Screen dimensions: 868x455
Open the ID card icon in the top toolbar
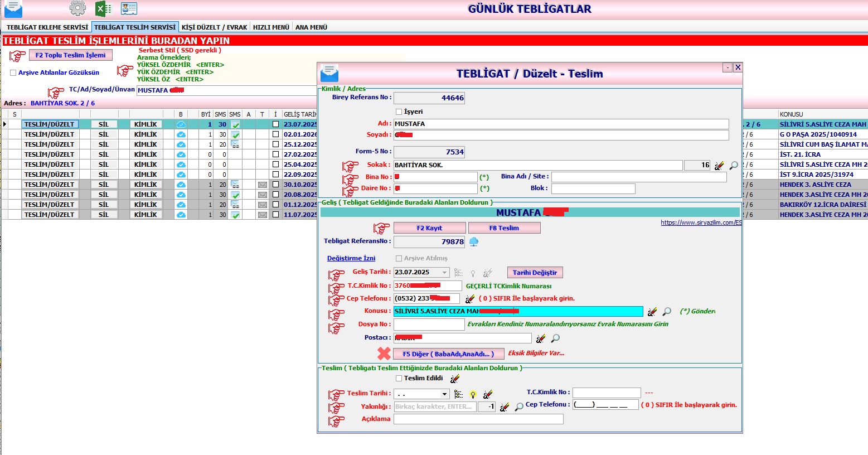pos(129,8)
